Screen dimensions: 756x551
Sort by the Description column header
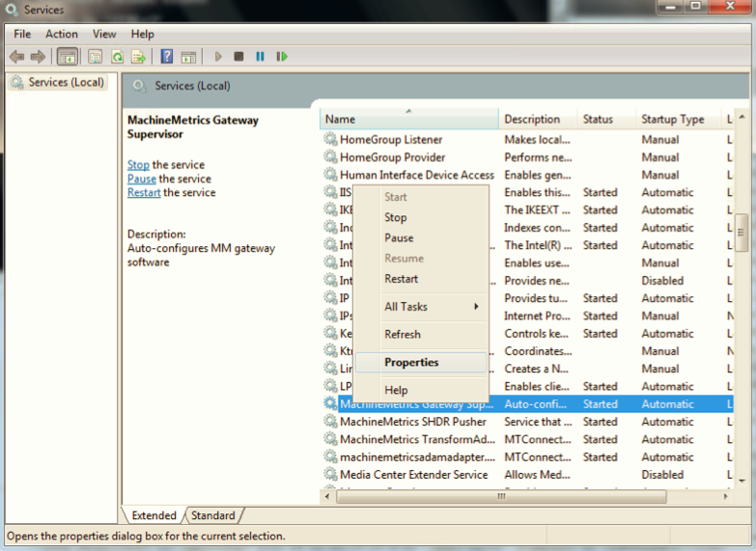(538, 119)
